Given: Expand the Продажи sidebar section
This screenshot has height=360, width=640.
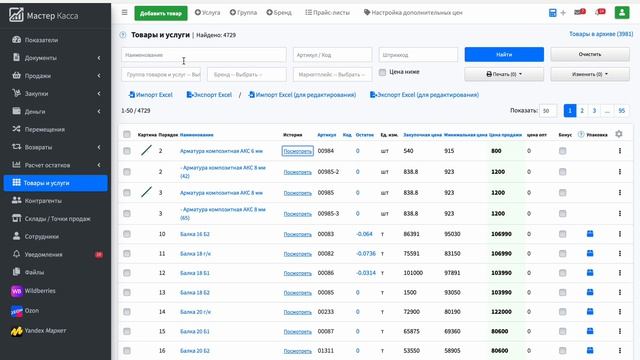Looking at the screenshot, I should point(56,76).
